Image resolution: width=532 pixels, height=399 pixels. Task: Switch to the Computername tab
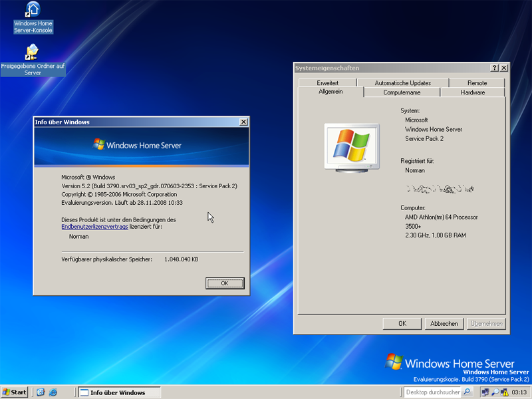tap(402, 92)
